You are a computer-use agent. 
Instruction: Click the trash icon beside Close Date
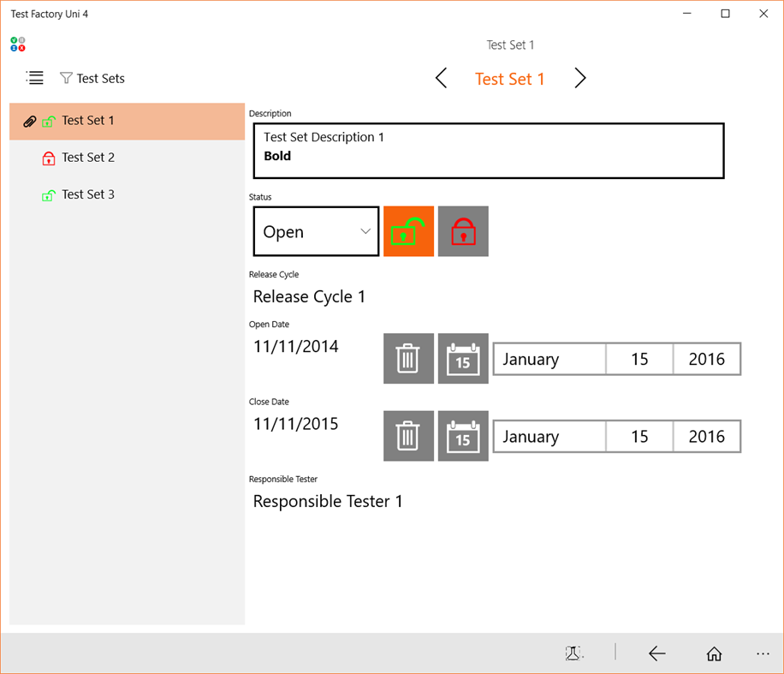[x=408, y=436]
